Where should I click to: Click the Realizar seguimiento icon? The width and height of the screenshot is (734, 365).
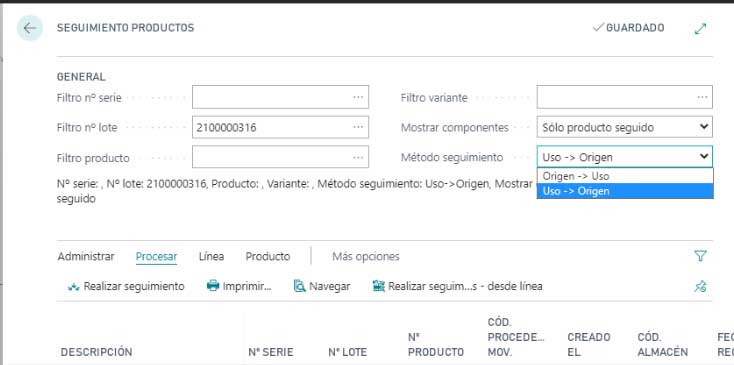click(73, 286)
